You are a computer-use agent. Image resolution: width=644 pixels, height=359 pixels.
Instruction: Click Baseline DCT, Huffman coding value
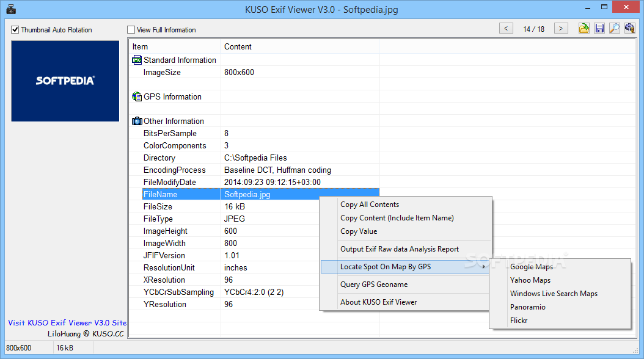pos(277,170)
